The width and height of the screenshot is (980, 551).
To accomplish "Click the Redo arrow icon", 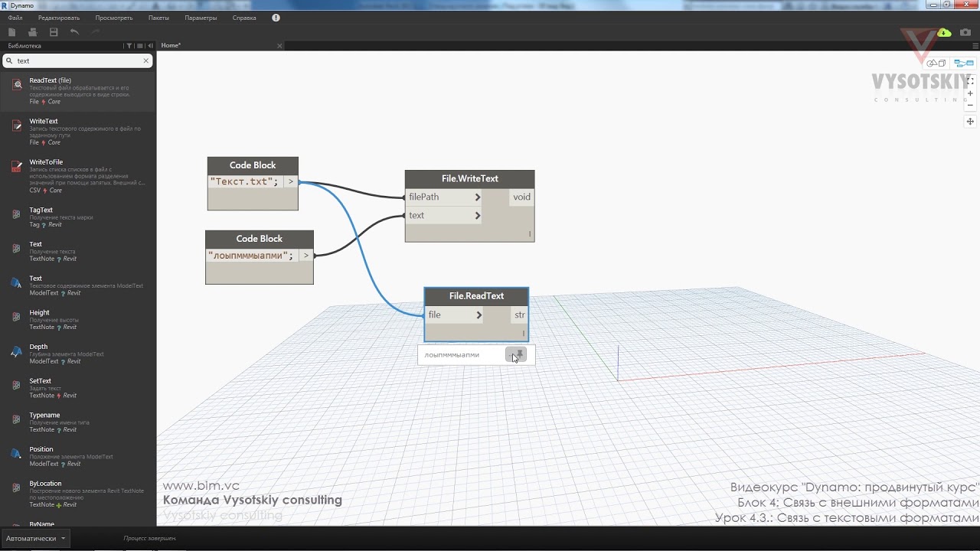I will coord(95,32).
